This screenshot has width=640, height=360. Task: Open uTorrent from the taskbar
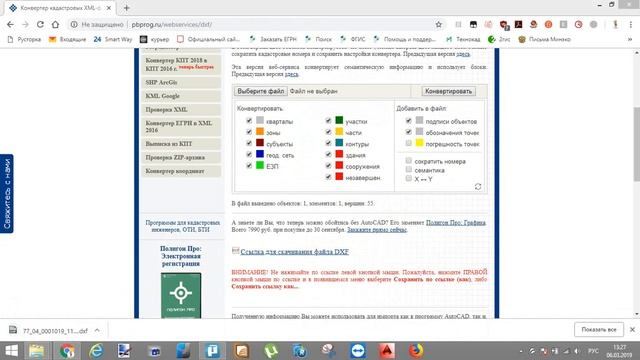coord(271,351)
